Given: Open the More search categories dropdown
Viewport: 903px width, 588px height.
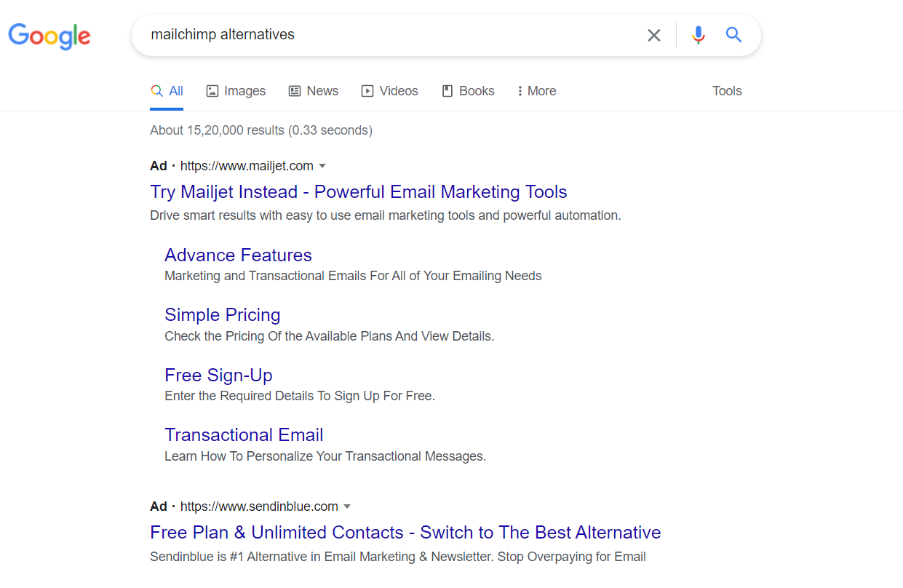Looking at the screenshot, I should (x=536, y=90).
